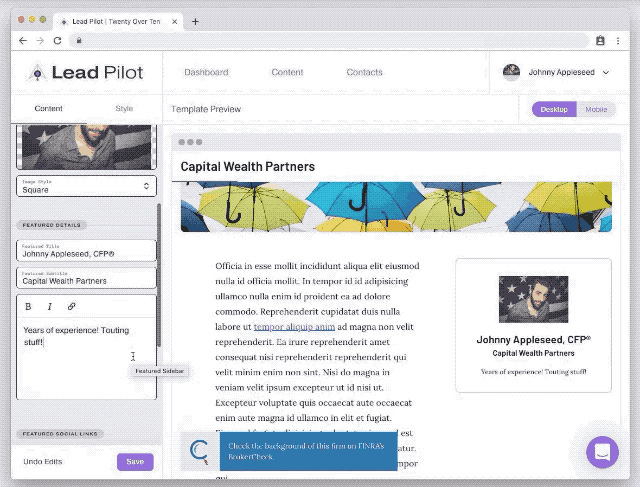Go back with the browser arrow

pos(23,40)
